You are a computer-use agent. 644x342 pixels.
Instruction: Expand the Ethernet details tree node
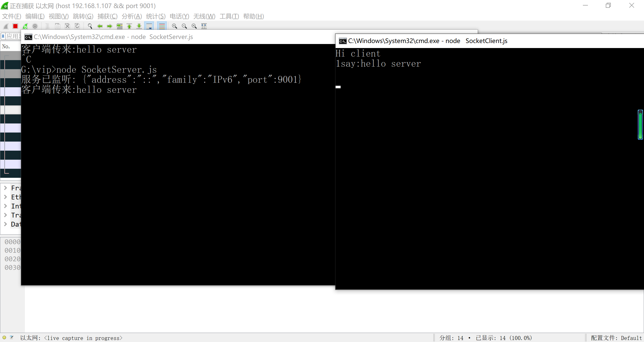[x=5, y=197]
